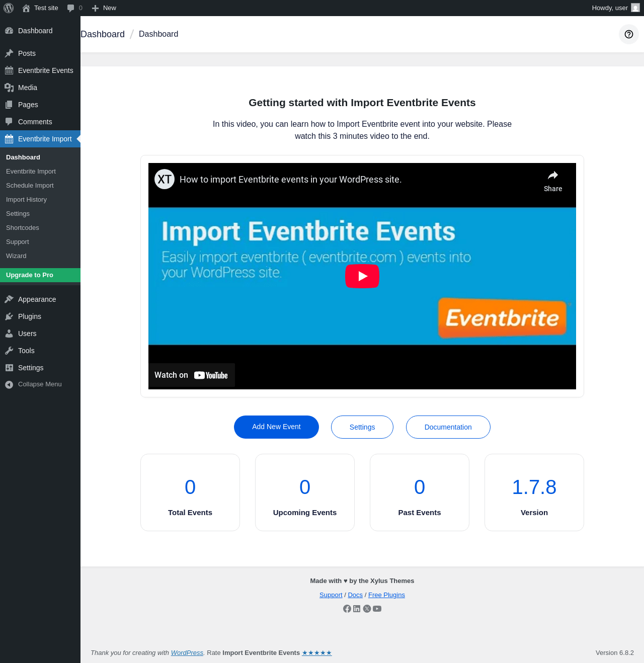The height and width of the screenshot is (663, 644).
Task: Play the Import Eventbrite Events video
Action: point(362,276)
